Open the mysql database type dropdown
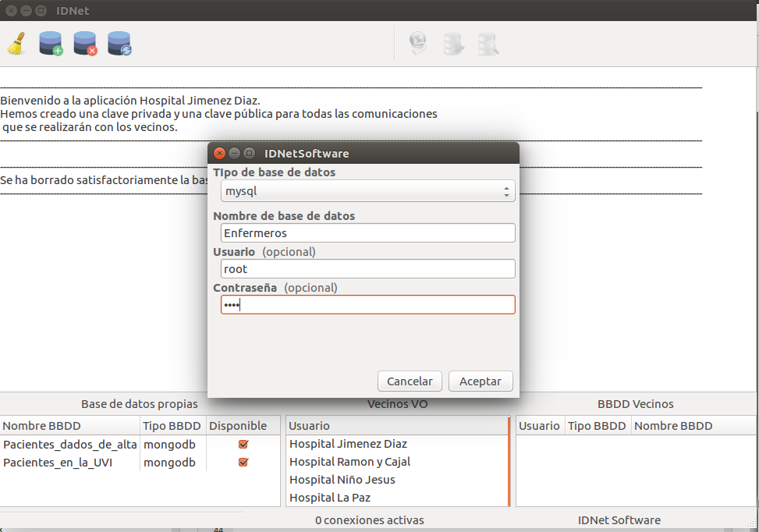This screenshot has width=759, height=532. pos(367,191)
